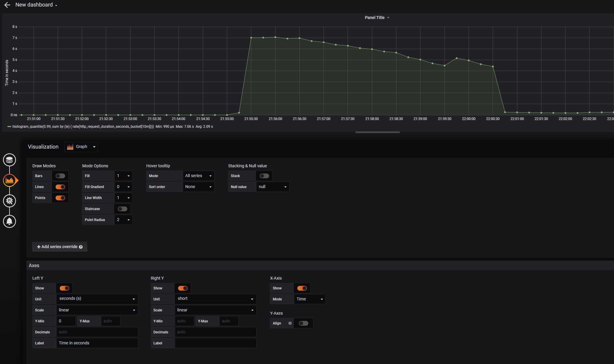Enable the Bars draw mode
The width and height of the screenshot is (614, 364).
point(60,176)
